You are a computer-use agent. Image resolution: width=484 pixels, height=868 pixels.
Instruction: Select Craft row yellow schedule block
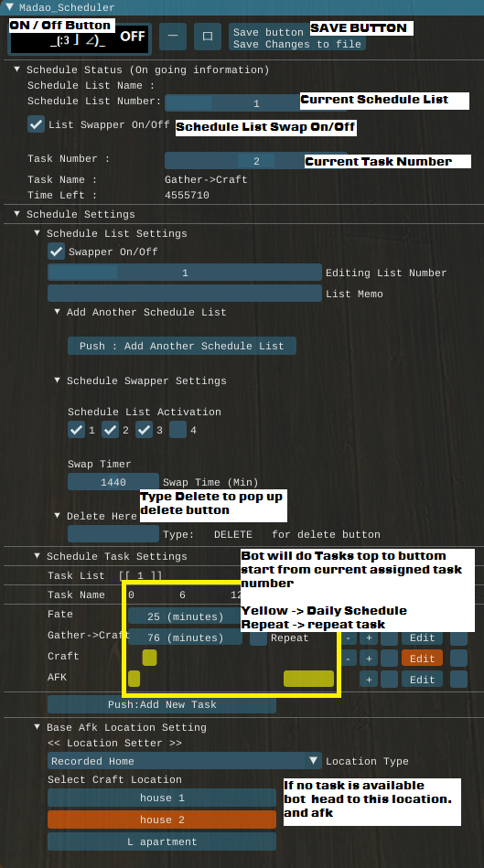[x=149, y=658]
